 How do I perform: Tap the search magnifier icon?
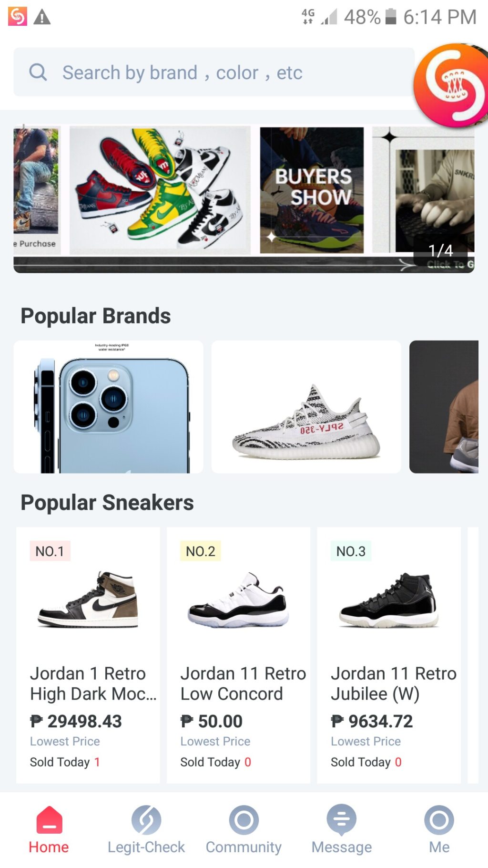[38, 72]
